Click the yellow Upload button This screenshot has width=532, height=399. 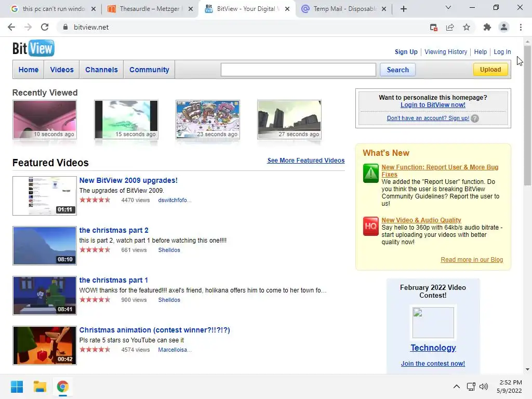pos(490,69)
